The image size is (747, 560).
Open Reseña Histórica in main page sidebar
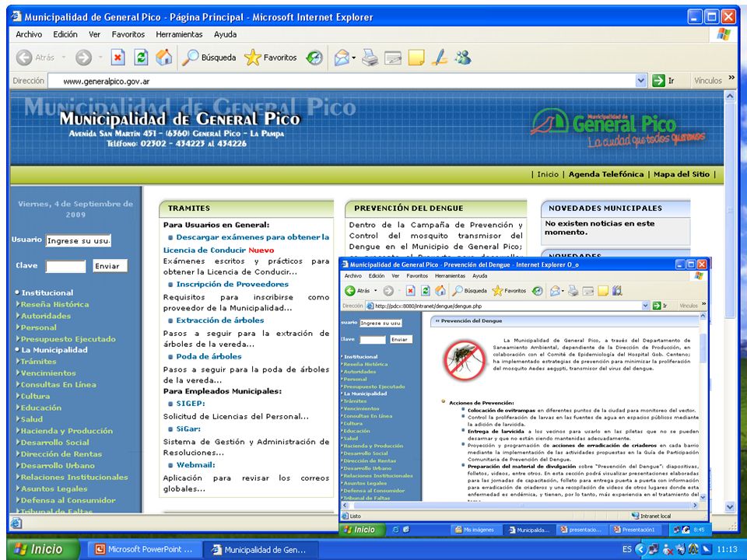pos(54,304)
